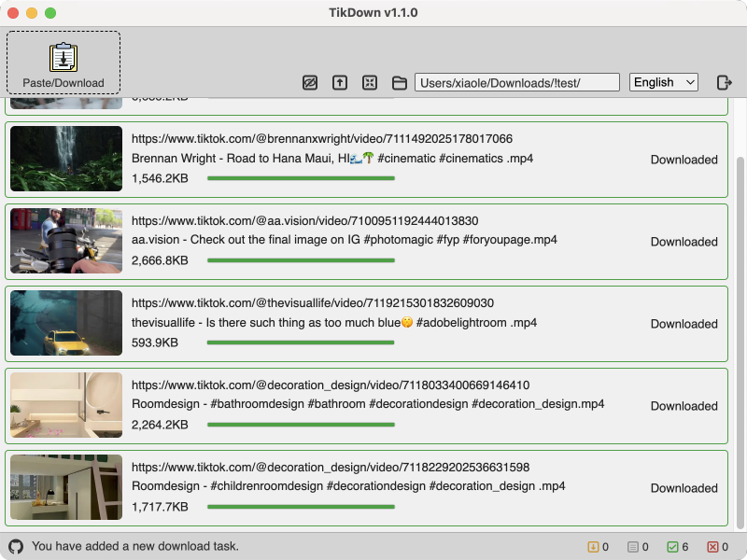Click the Downloaded status of childrenroomdesign row
Screen dimensions: 747x560
pyautogui.click(x=684, y=488)
